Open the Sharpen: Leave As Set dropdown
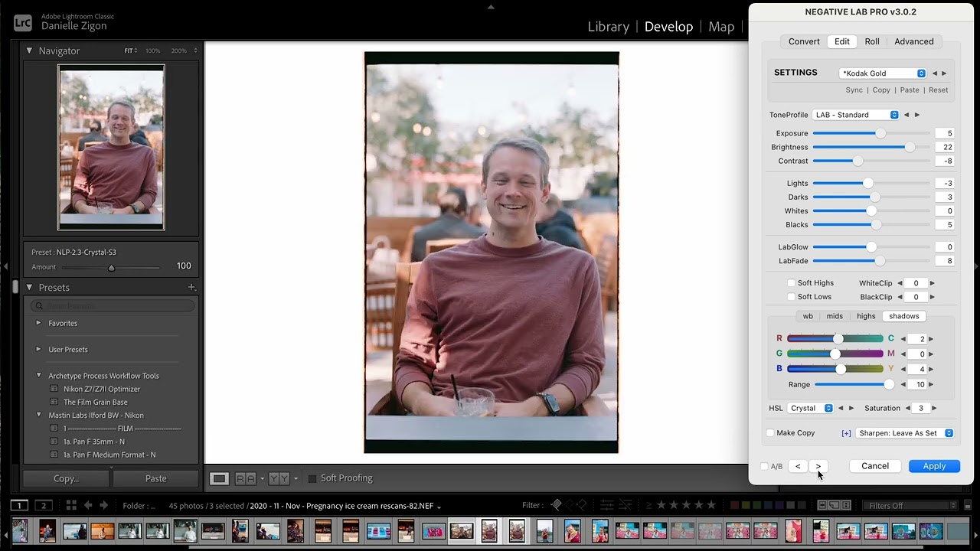The width and height of the screenshot is (980, 551). [905, 433]
